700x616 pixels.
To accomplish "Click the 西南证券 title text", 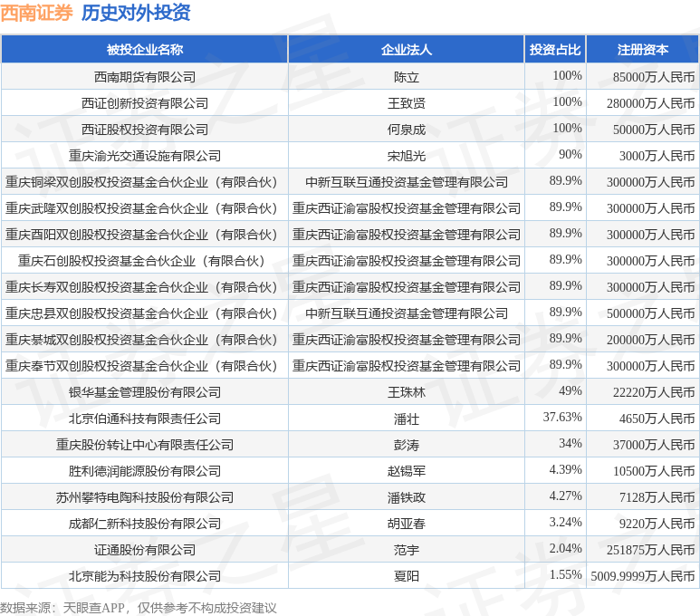I will tap(36, 13).
